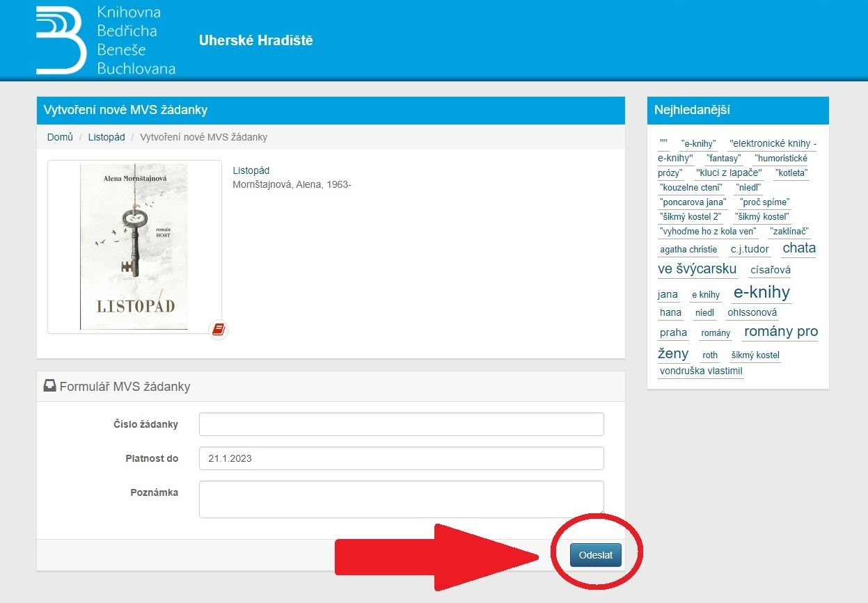Go to Domů in the breadcrumb
Image resolution: width=868 pixels, height=603 pixels.
click(x=60, y=137)
